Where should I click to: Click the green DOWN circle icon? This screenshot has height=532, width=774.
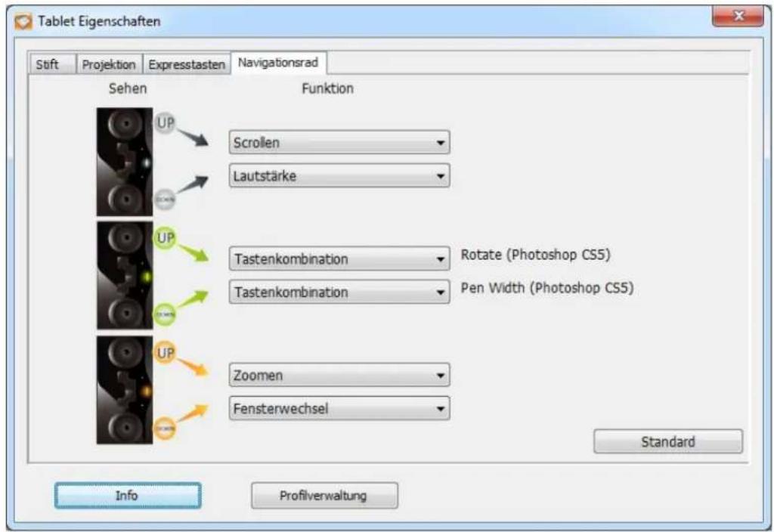[x=165, y=314]
